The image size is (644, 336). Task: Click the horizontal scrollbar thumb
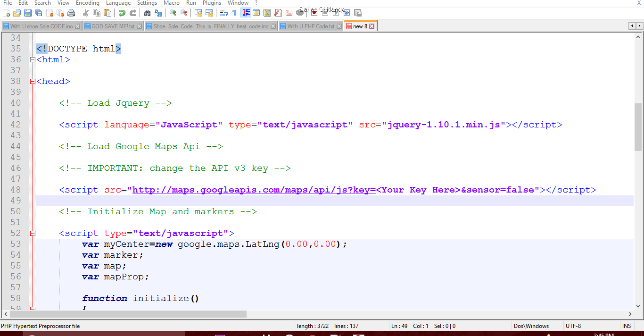[128, 314]
